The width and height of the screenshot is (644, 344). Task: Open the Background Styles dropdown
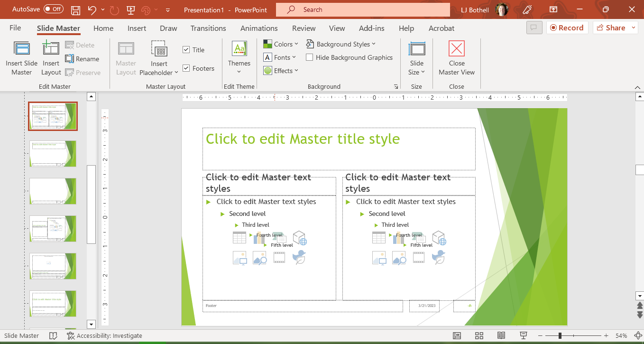(x=341, y=44)
